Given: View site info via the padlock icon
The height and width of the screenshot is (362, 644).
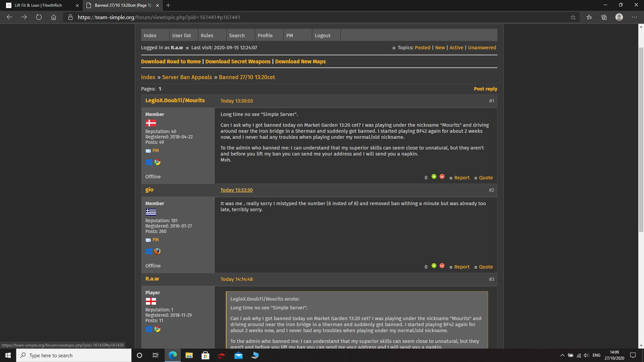Looking at the screenshot, I should tap(70, 17).
